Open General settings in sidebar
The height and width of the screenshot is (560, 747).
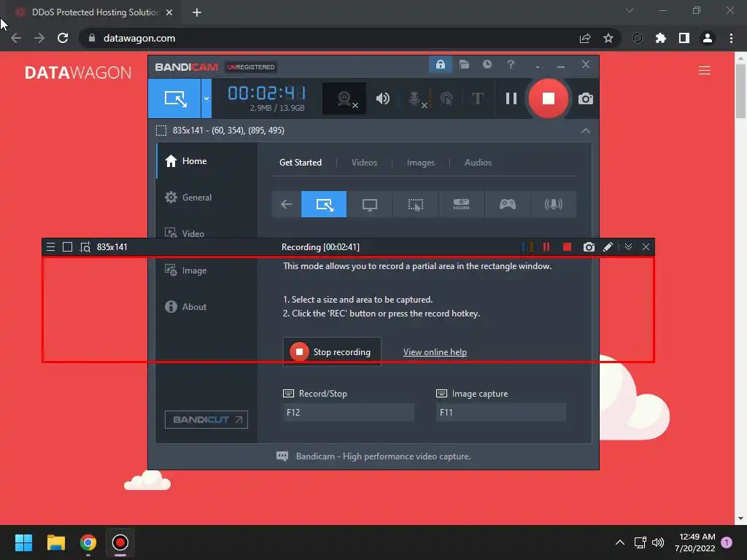pyautogui.click(x=206, y=197)
